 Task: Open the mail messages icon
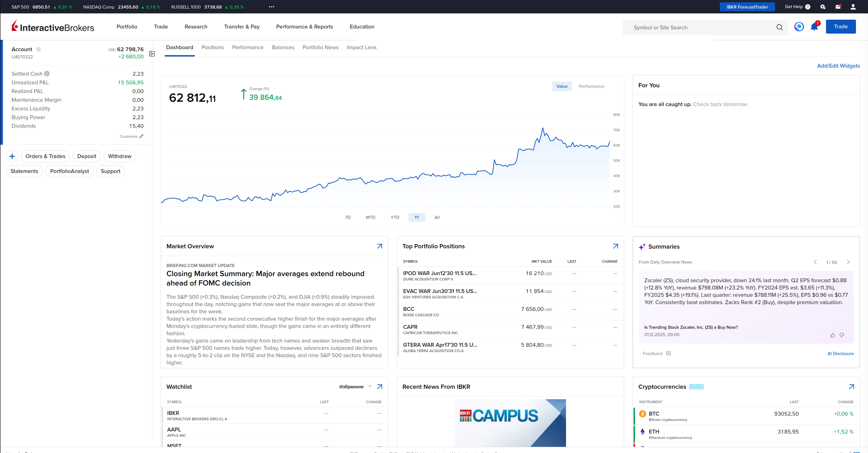pyautogui.click(x=838, y=7)
